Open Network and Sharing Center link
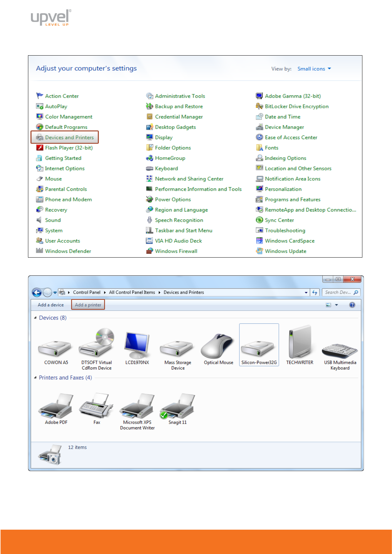The height and width of the screenshot is (554, 392). (x=189, y=179)
